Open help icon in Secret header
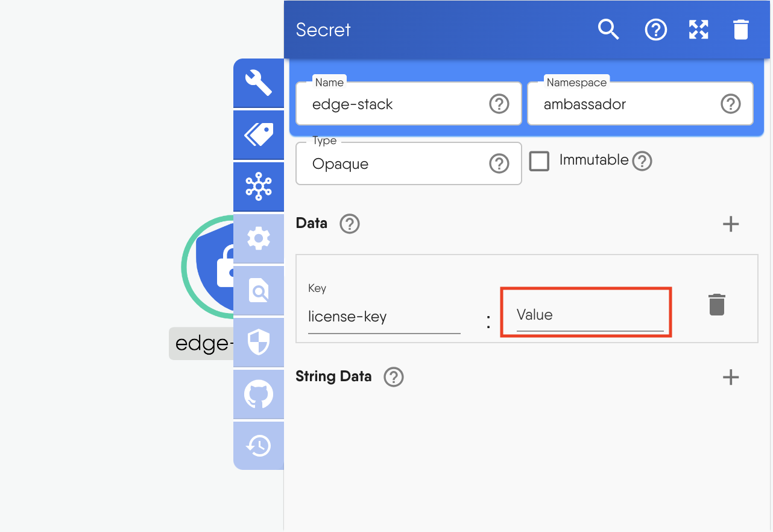The width and height of the screenshot is (773, 532). 656,30
